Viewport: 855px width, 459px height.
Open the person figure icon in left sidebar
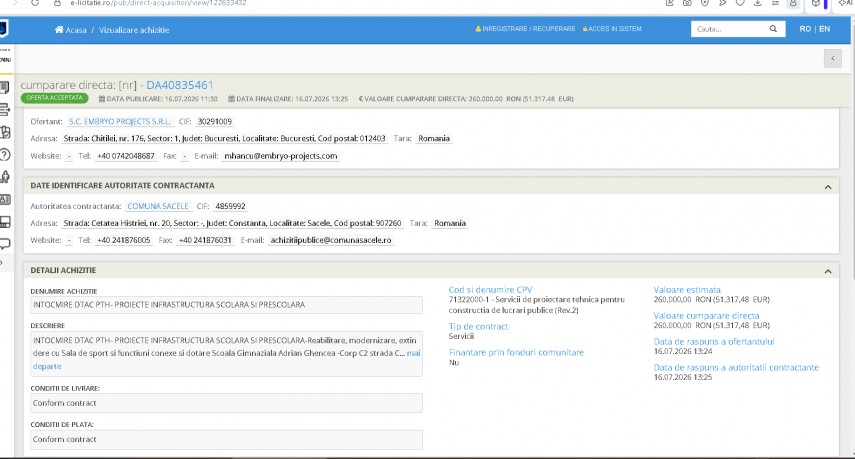click(x=5, y=177)
